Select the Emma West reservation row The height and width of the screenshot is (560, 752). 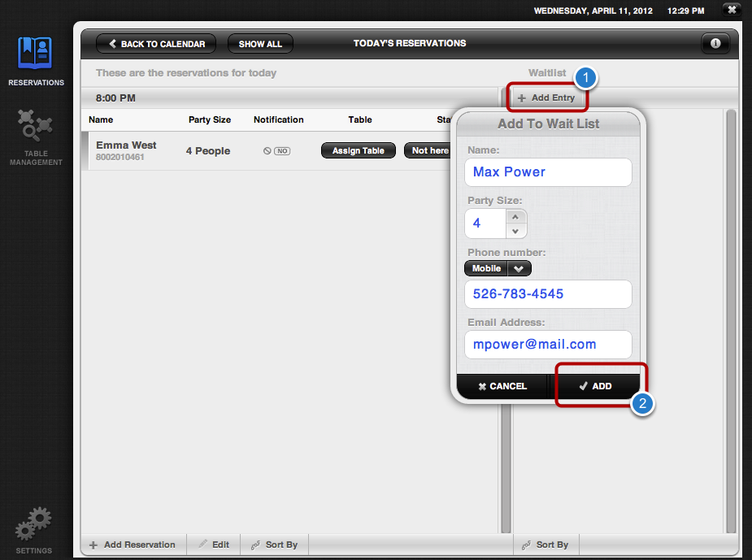coord(267,150)
